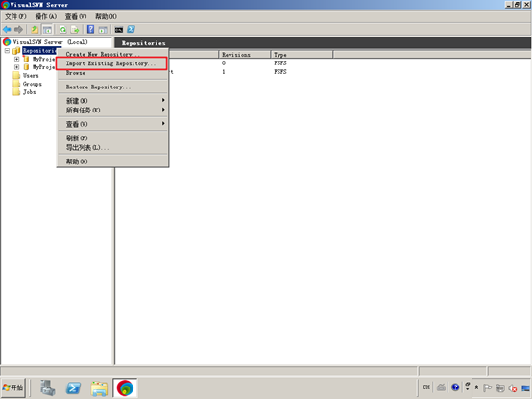Click the green Refresh toolbar icon
532x399 pixels.
pyautogui.click(x=63, y=30)
